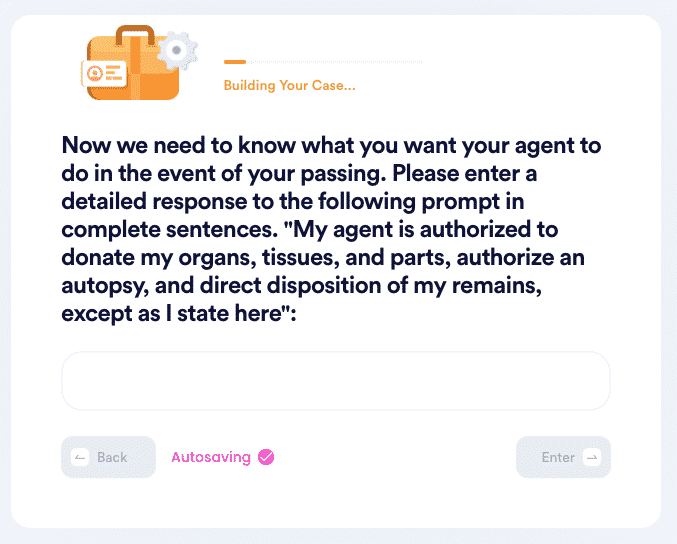Click the vertical strap on the briefcase
The image size is (677, 544).
(x=135, y=68)
